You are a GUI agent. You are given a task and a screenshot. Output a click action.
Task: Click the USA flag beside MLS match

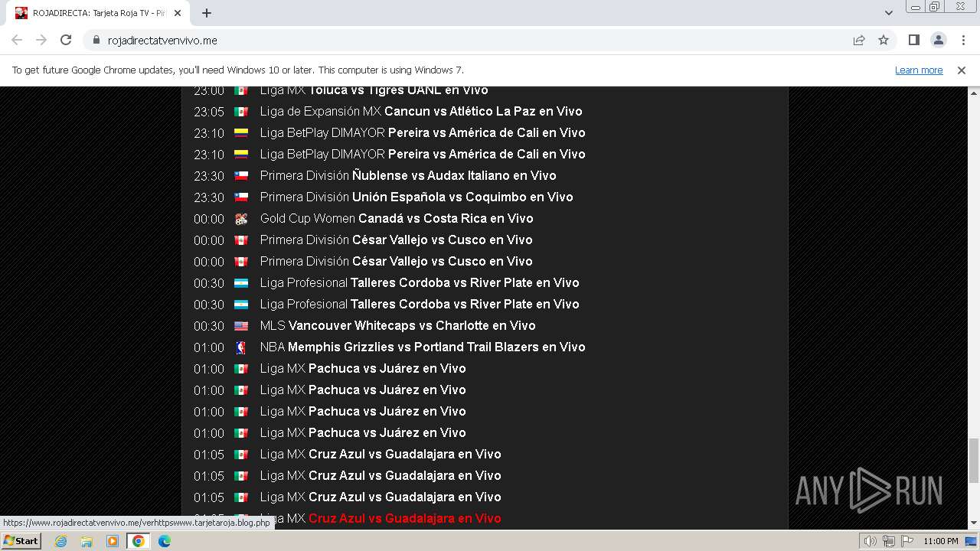pos(241,326)
